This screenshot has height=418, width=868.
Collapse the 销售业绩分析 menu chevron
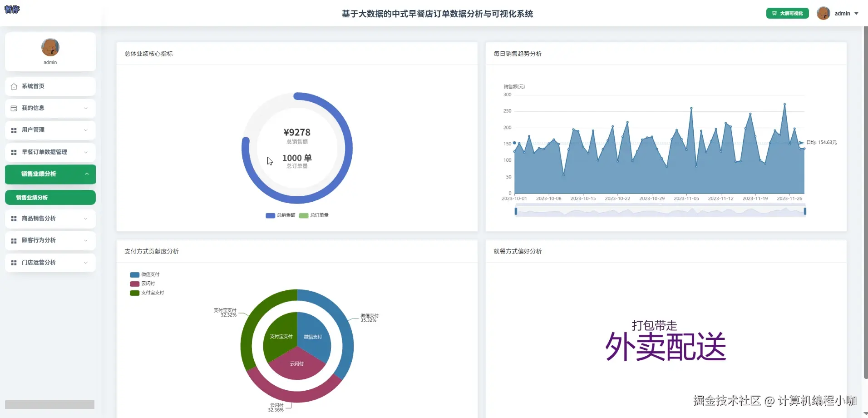(x=87, y=174)
